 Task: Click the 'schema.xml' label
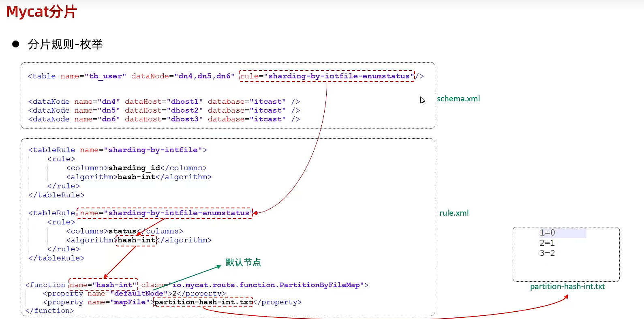click(458, 98)
